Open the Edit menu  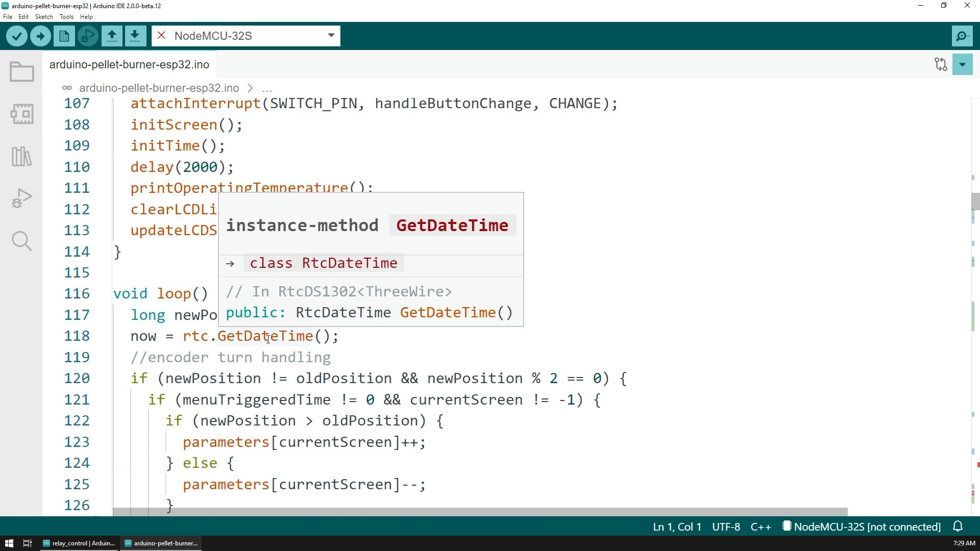(23, 17)
